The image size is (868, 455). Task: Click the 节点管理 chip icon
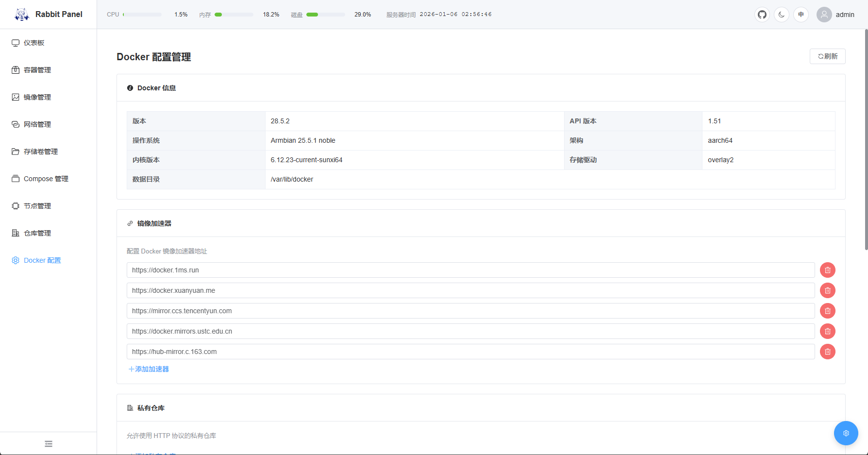(16, 206)
